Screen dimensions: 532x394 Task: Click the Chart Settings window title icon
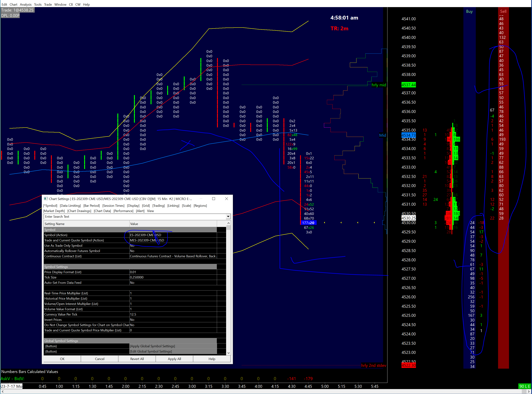coord(46,199)
